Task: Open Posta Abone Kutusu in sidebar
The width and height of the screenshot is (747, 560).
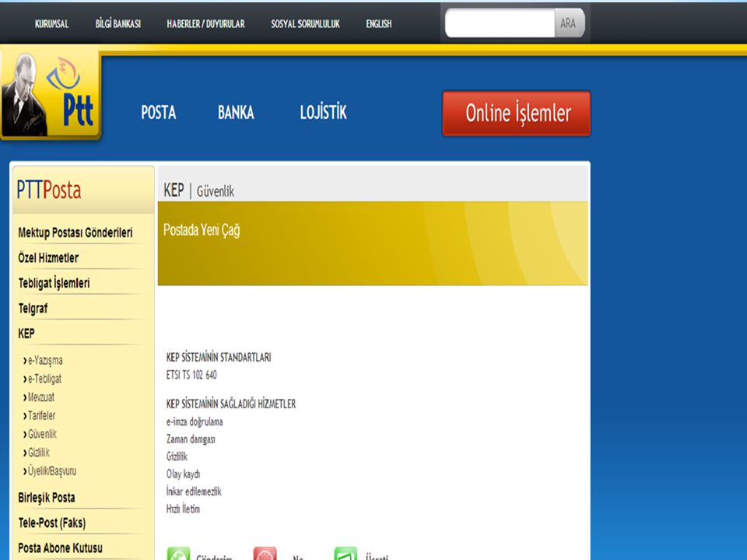Action: tap(60, 548)
